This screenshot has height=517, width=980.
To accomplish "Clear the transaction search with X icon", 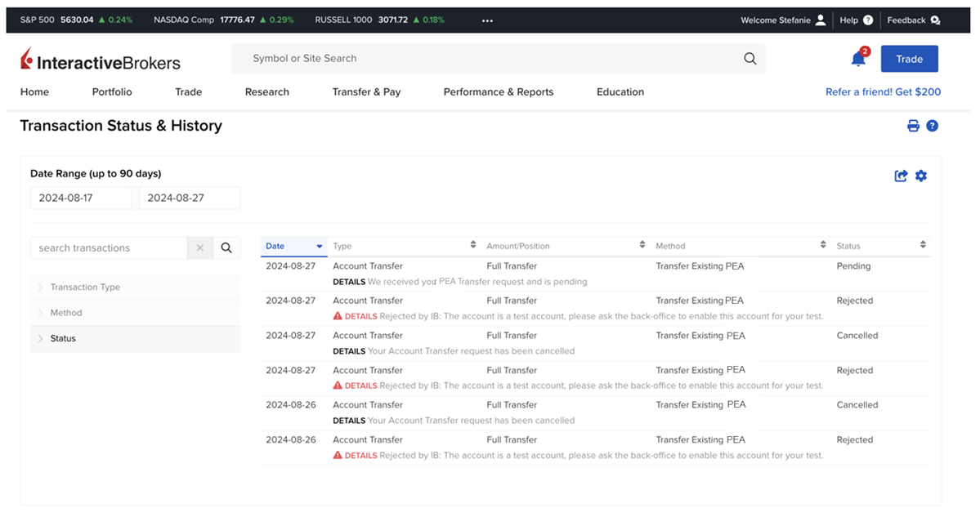I will (200, 248).
